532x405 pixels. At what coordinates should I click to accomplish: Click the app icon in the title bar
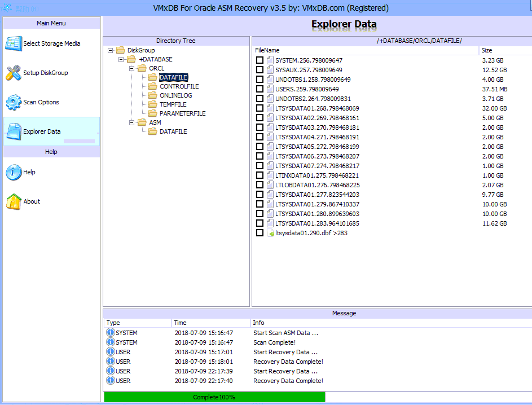coord(7,7)
